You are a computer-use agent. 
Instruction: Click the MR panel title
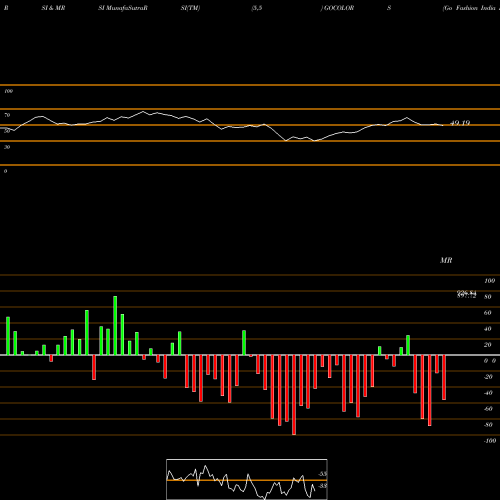446,260
